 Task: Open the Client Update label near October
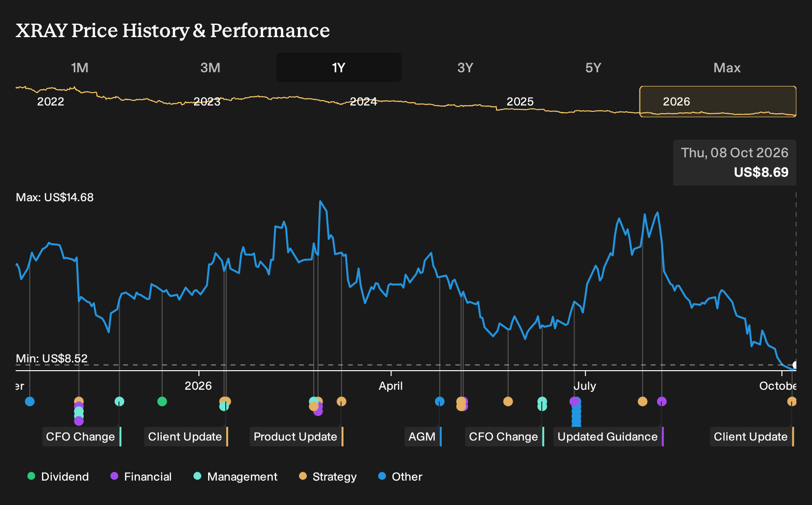coord(751,437)
